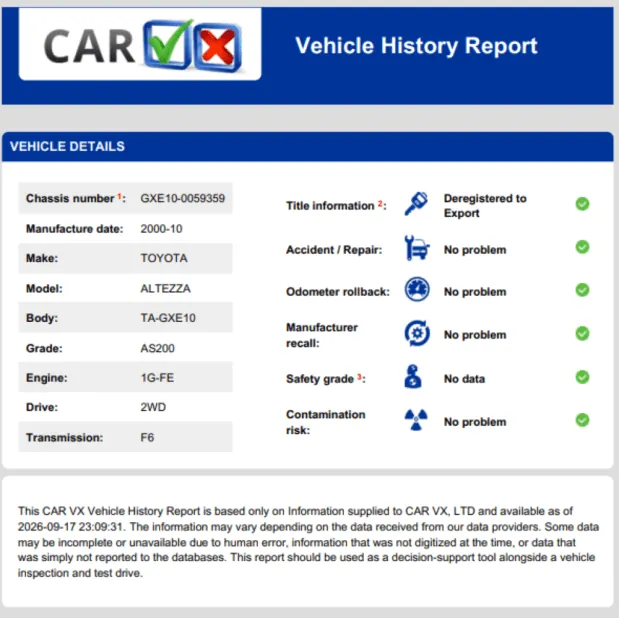Click the VEHICLE DETAILS section header

click(x=308, y=147)
